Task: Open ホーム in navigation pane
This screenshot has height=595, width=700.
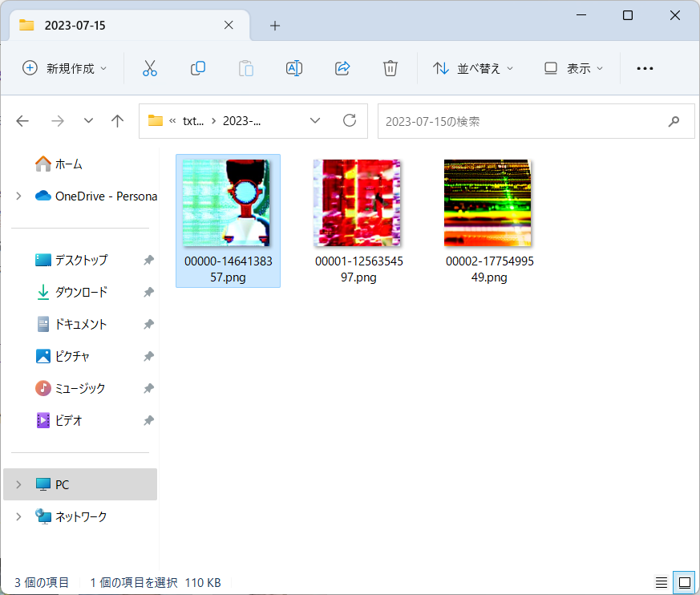Action: pyautogui.click(x=59, y=164)
